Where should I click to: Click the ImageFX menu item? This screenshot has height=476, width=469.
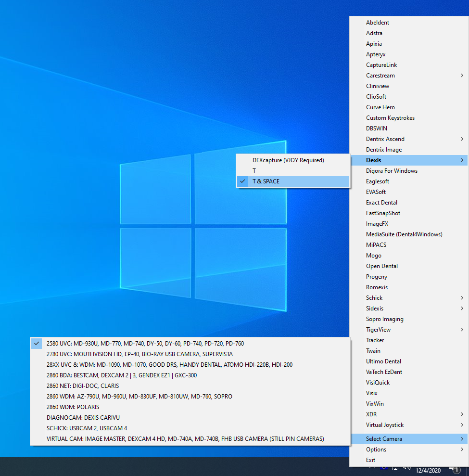pos(408,224)
